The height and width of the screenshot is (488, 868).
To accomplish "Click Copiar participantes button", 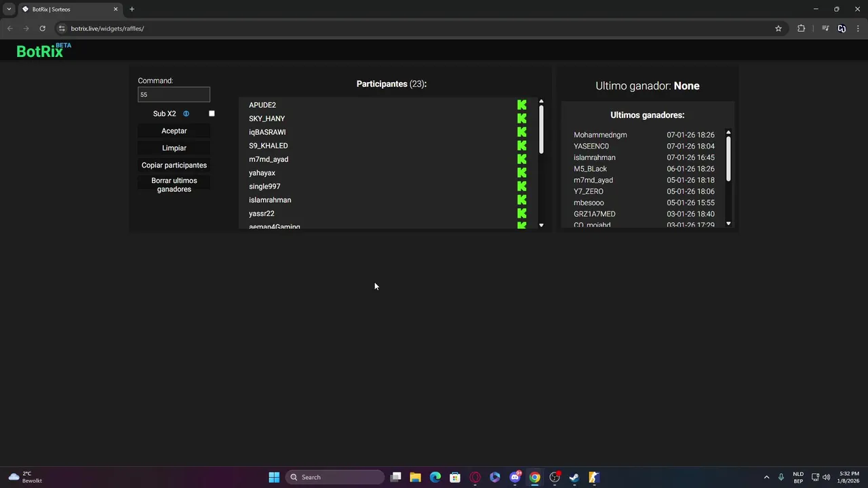I will click(174, 165).
